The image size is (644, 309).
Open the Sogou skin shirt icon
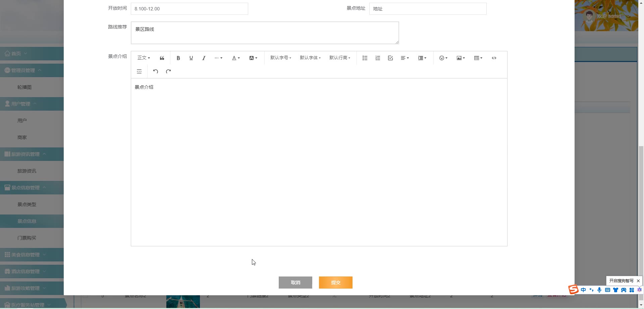(615, 290)
